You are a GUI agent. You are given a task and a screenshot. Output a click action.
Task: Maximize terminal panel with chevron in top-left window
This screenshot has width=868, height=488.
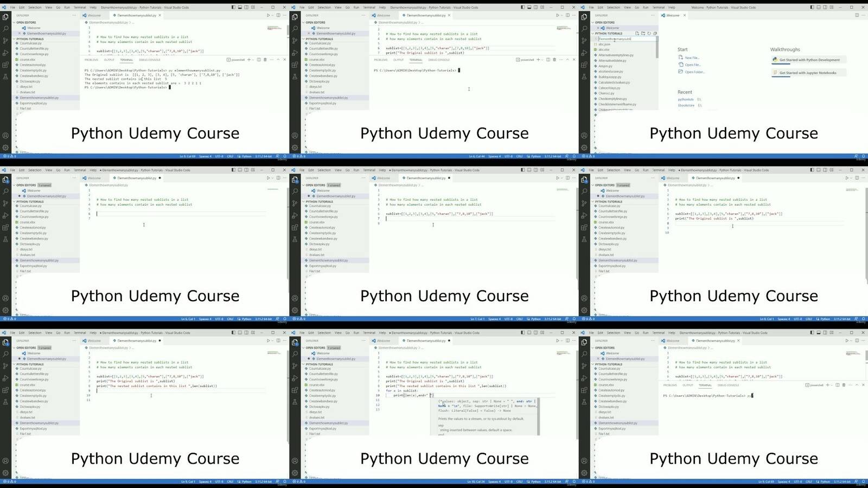pos(278,60)
